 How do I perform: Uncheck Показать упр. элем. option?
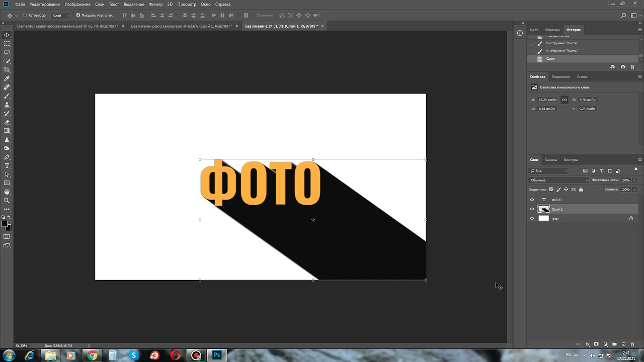[x=78, y=15]
